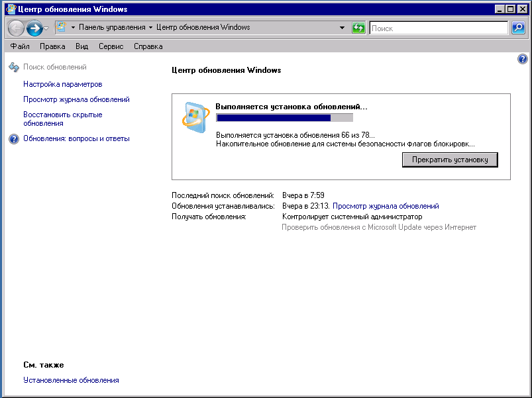532x398 pixels.
Task: Click the heading Выполняется установка обновлений...
Action: (292, 107)
